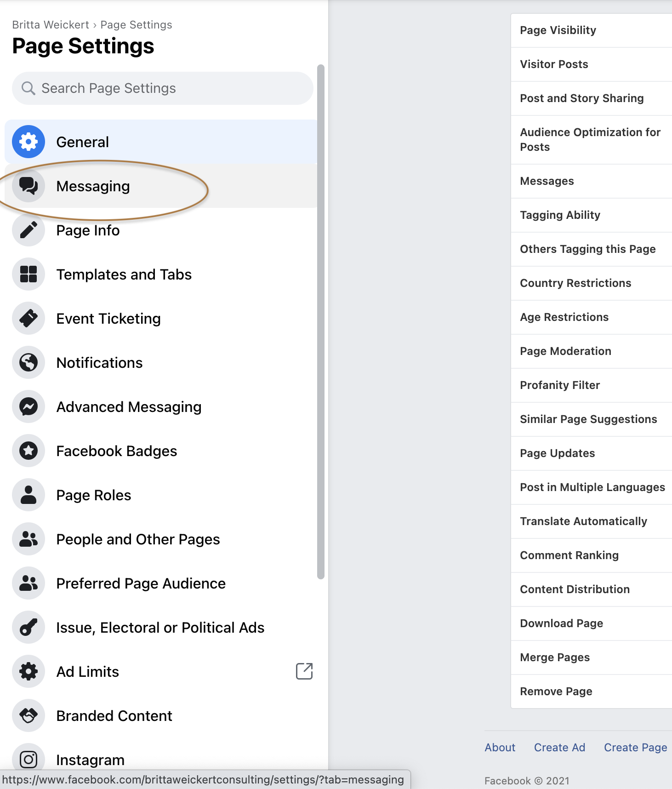Expand Audience Optimization for Posts row

coord(592,140)
